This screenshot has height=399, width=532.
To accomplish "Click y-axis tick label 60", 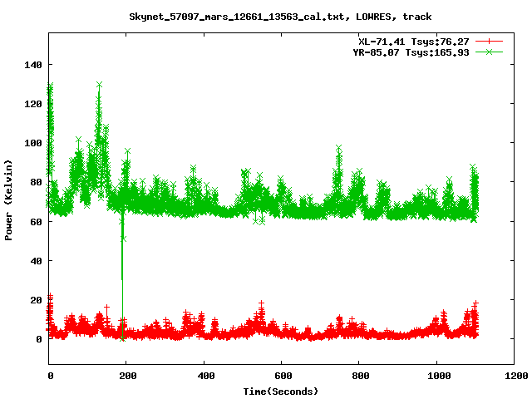I will tap(36, 222).
